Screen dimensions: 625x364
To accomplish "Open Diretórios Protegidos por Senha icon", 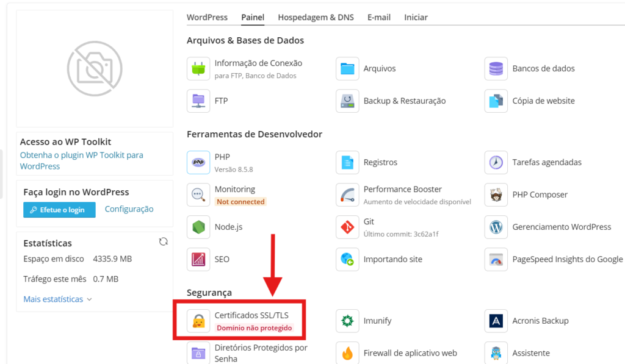I will (198, 353).
